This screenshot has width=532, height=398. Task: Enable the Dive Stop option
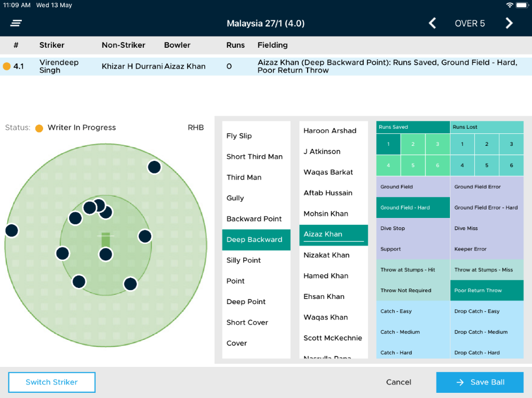click(413, 228)
